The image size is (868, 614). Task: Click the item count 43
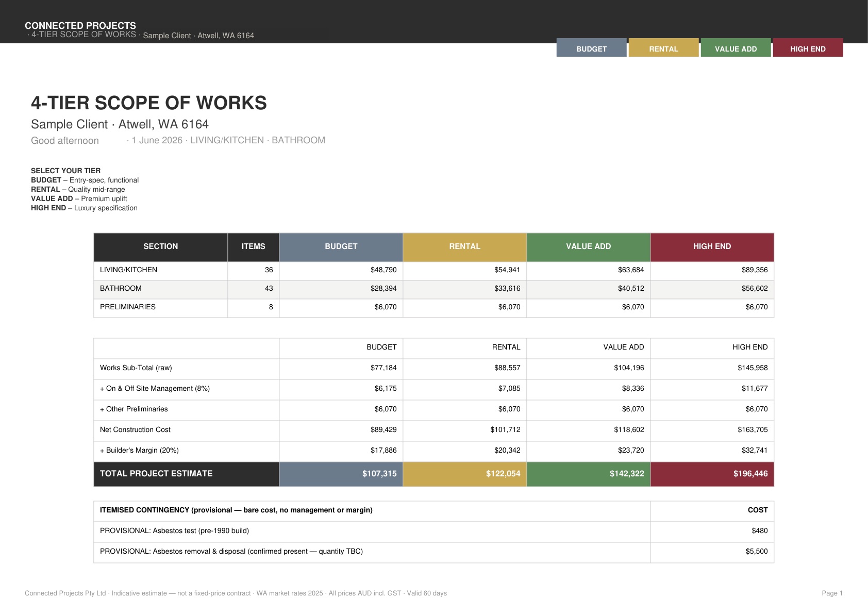coord(269,288)
